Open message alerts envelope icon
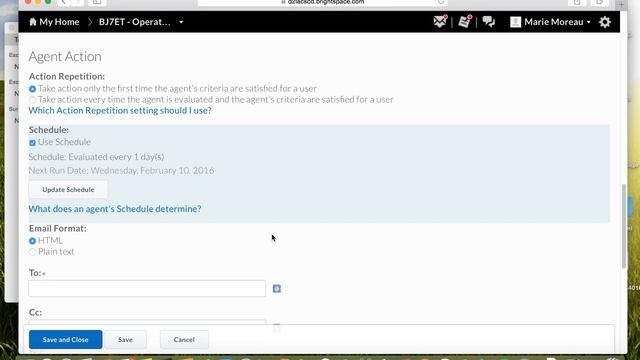 (440, 22)
